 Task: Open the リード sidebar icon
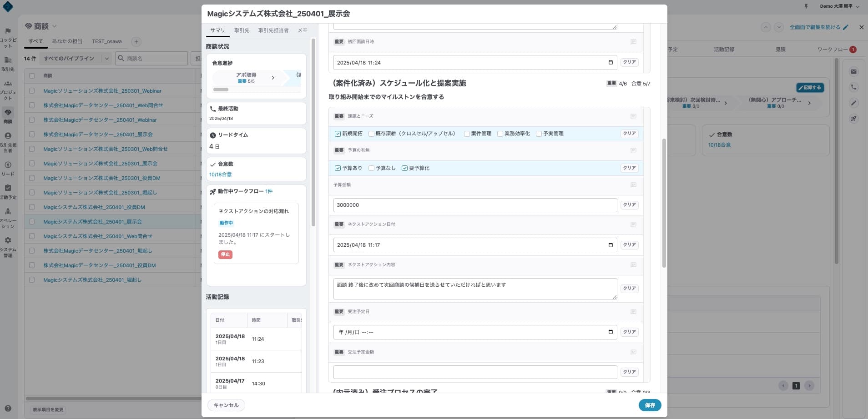(x=8, y=165)
